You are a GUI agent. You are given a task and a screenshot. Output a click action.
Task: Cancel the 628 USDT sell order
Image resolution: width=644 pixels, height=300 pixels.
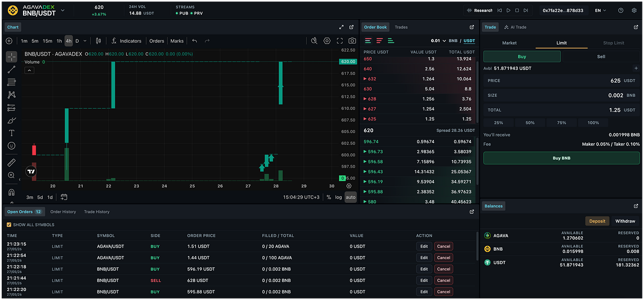444,280
